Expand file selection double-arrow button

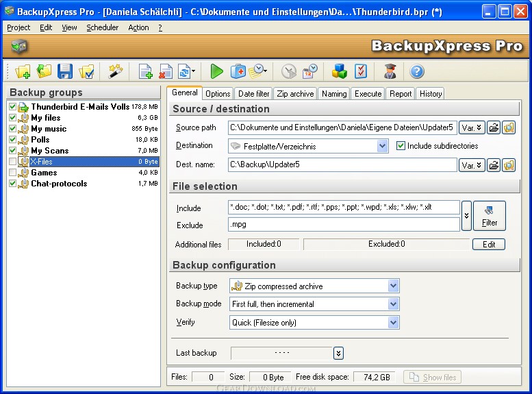[466, 216]
